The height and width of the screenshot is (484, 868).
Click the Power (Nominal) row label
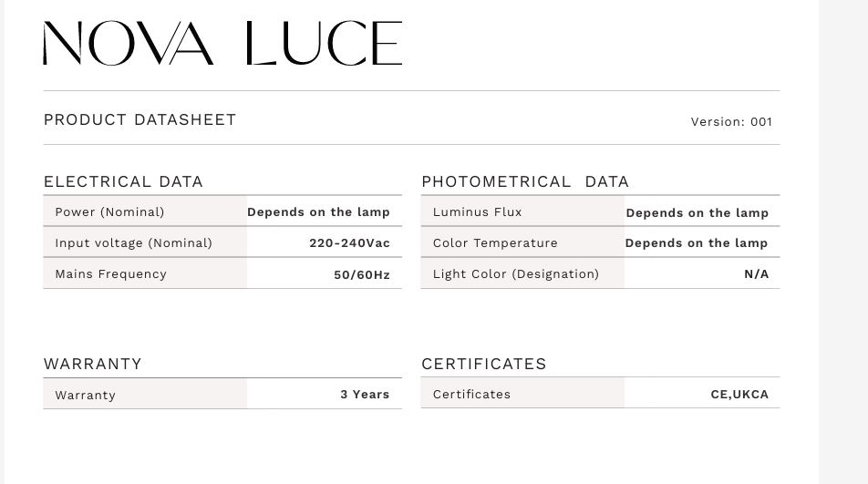click(109, 212)
